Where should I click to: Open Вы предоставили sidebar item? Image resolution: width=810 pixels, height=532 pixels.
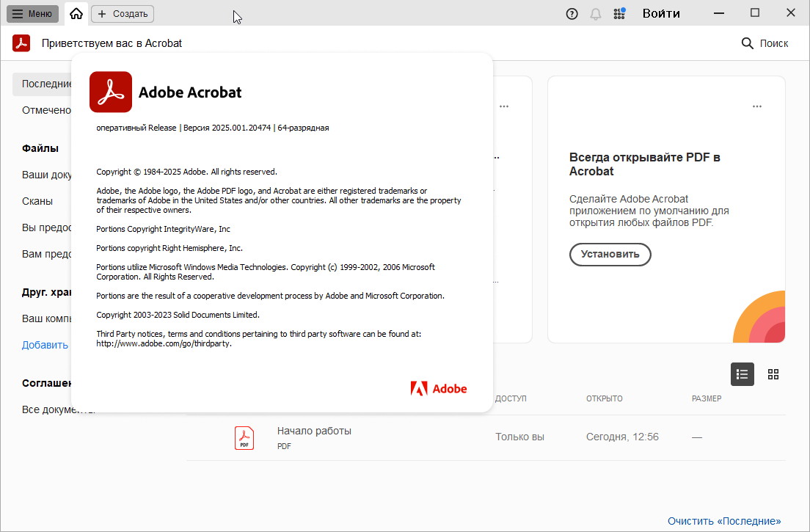[46, 227]
